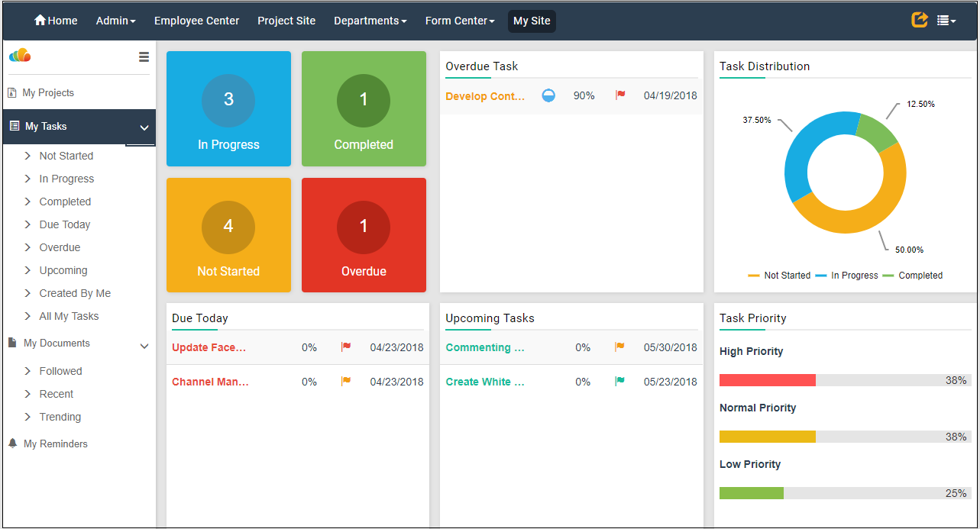
Task: Toggle the Completed legend item in the chart
Action: [913, 276]
